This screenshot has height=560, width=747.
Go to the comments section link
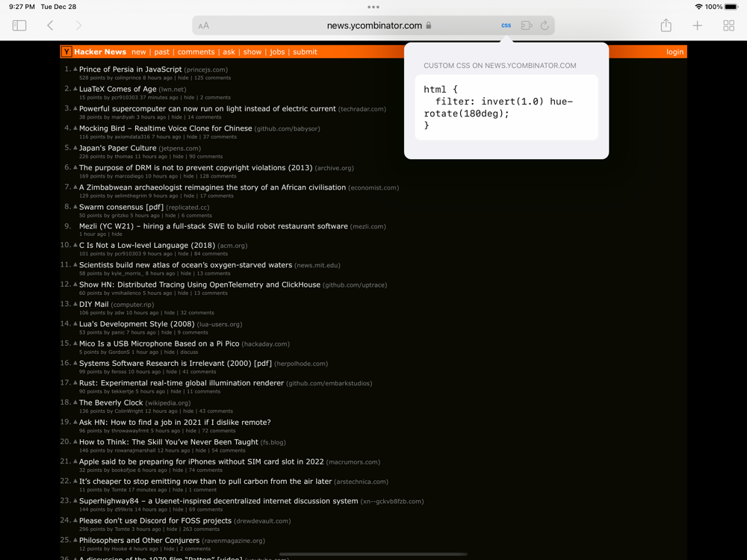pyautogui.click(x=196, y=52)
